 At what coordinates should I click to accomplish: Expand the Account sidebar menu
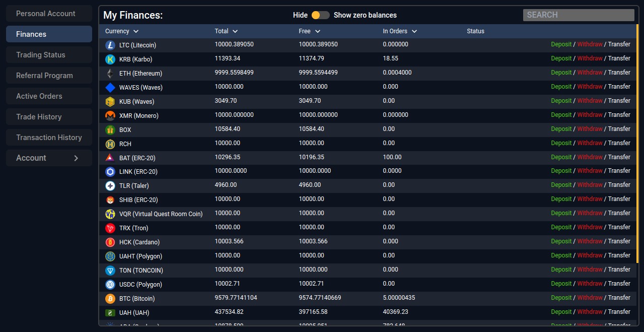[49, 158]
